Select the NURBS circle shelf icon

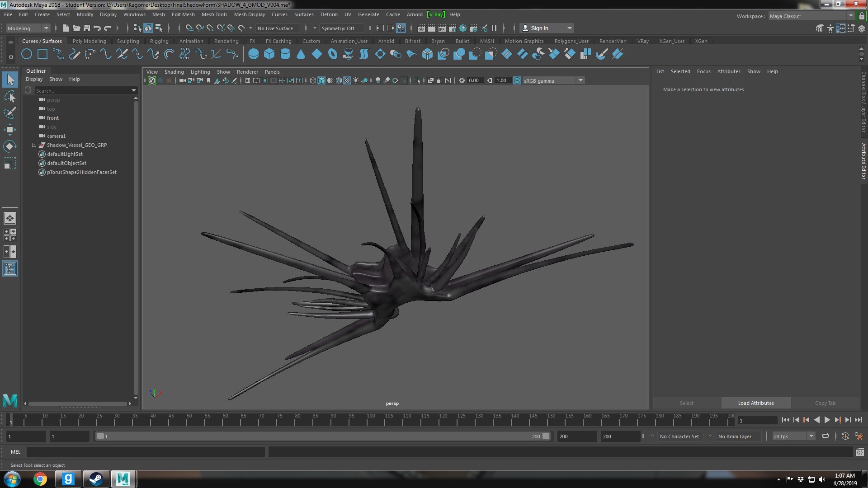point(27,55)
